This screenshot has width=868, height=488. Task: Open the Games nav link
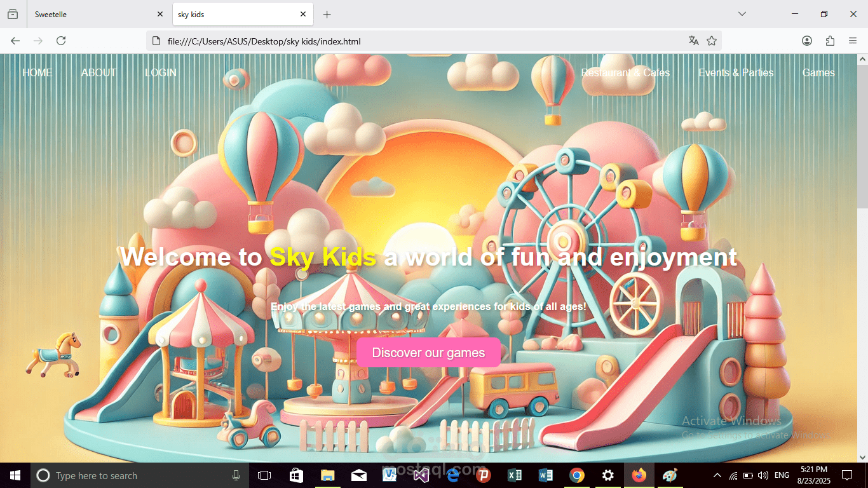coord(818,72)
